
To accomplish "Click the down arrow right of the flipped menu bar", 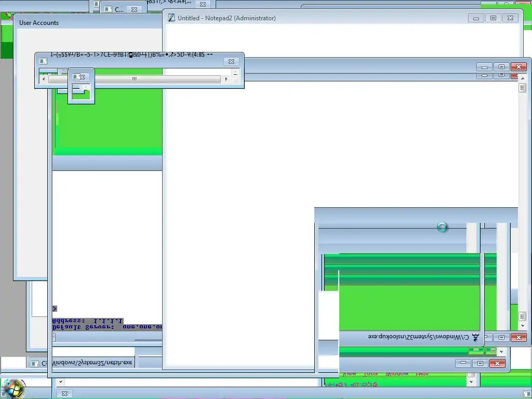I will 471,382.
